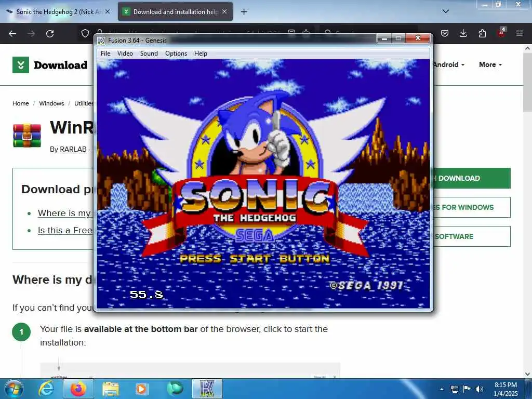Open the Sound menu in Fusion
This screenshot has height=399, width=532.
point(149,54)
